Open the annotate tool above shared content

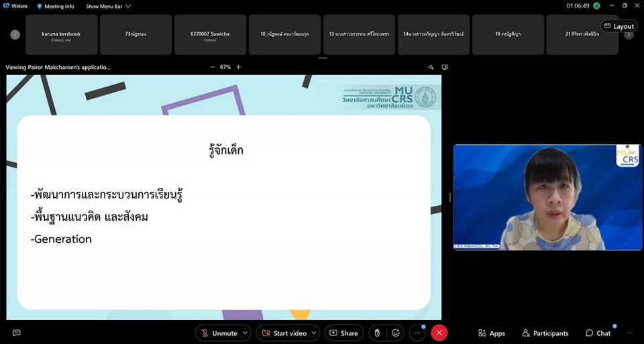pos(431,67)
